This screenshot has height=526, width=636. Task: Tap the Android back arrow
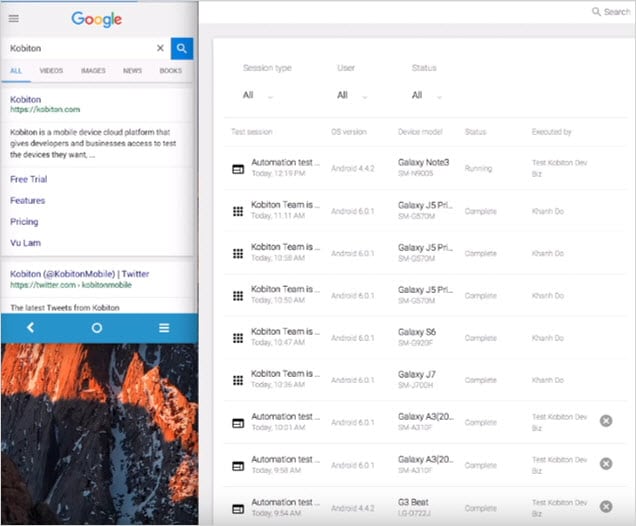[31, 328]
